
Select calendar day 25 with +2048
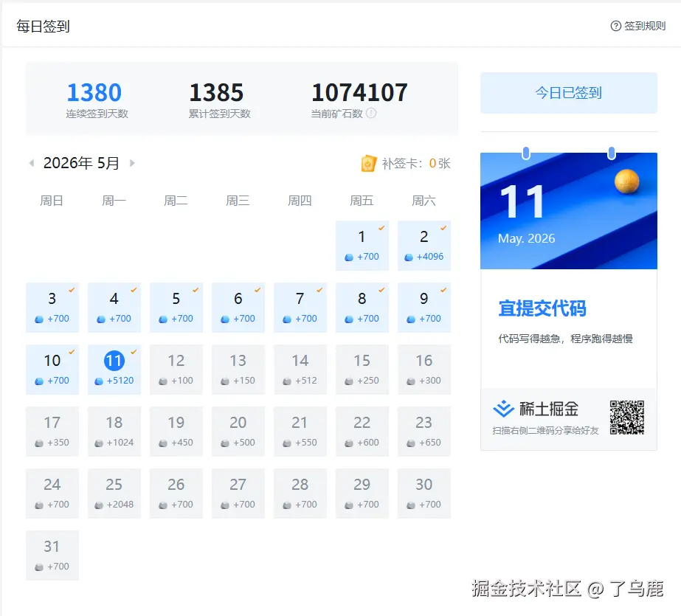[x=114, y=494]
